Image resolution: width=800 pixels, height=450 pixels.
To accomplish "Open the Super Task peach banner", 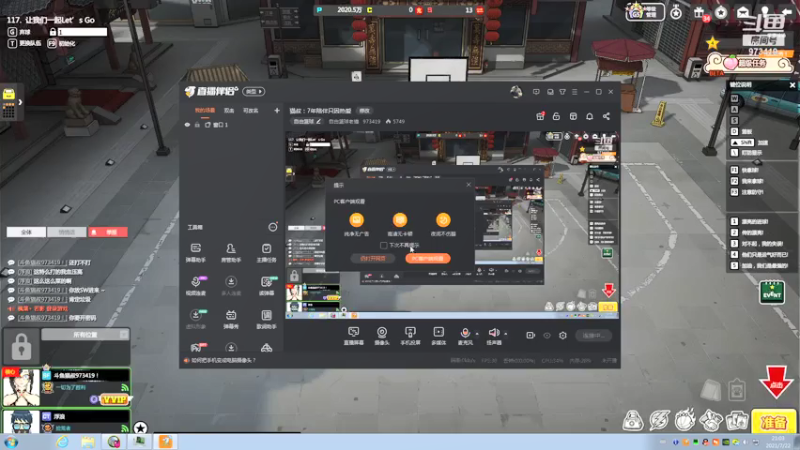I will pyautogui.click(x=748, y=63).
